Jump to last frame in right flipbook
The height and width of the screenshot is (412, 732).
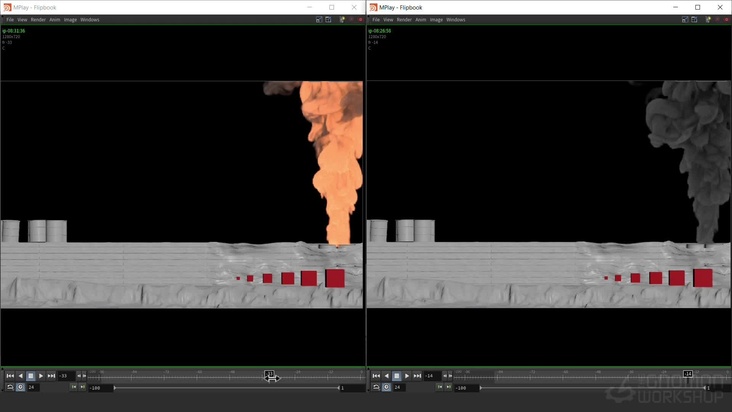(x=417, y=376)
